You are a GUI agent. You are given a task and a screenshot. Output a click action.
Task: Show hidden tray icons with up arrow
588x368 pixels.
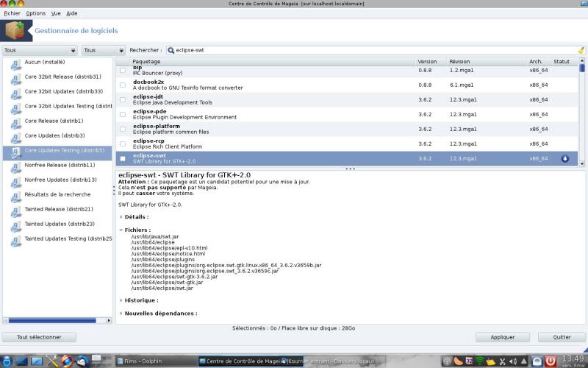click(x=523, y=361)
